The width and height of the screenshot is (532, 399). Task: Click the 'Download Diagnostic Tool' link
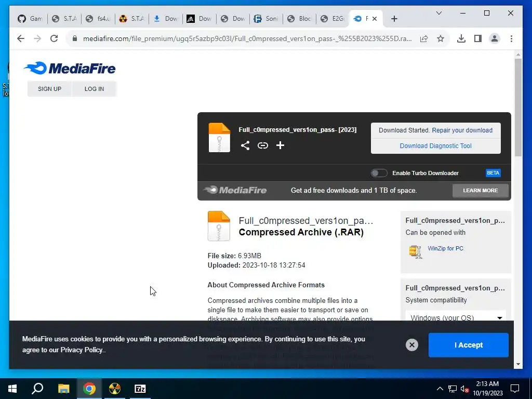coord(436,146)
